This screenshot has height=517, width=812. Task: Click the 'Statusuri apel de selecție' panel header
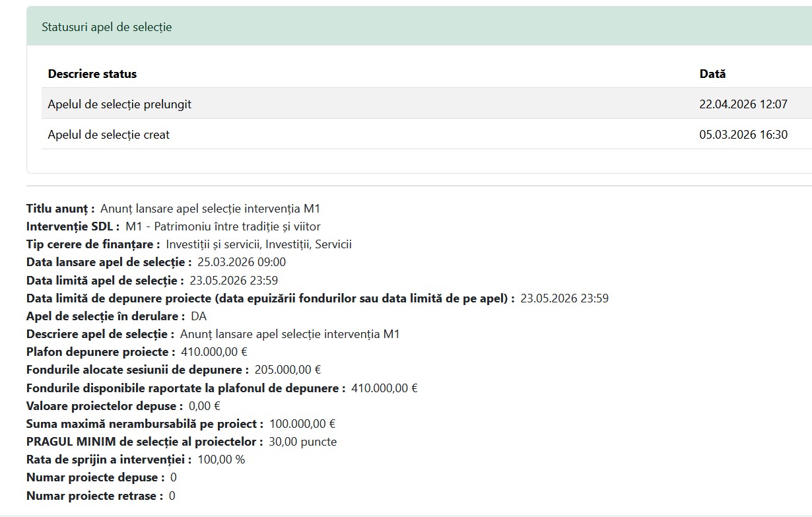coord(107,27)
